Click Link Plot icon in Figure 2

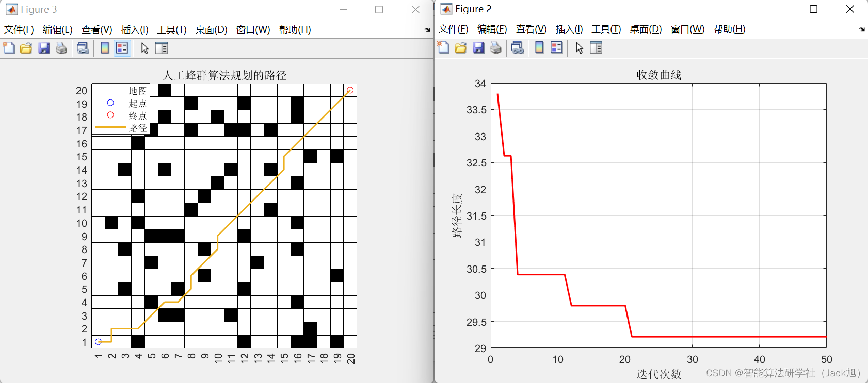coord(518,47)
